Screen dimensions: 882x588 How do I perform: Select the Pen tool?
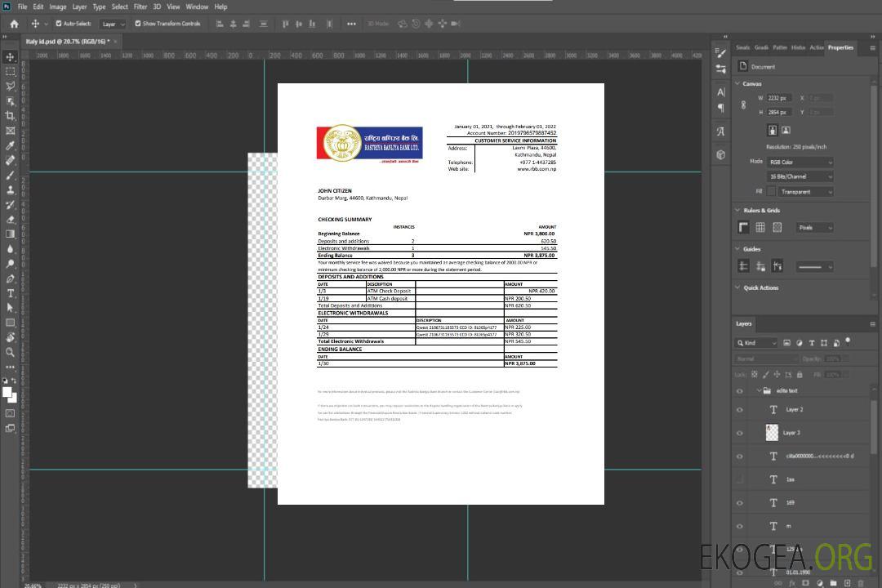pyautogui.click(x=10, y=278)
